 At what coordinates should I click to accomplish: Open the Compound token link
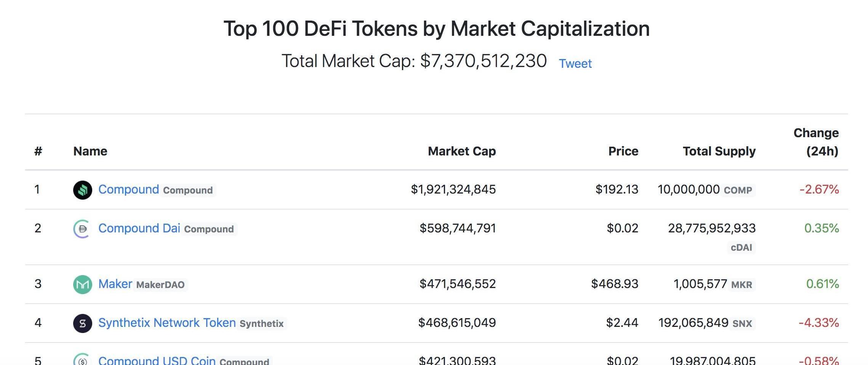[128, 189]
